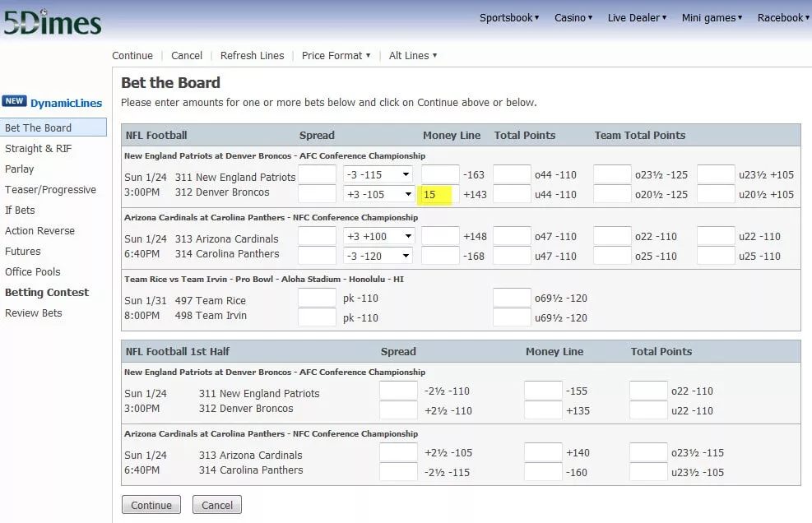The image size is (812, 523).
Task: Open the Mini games menu
Action: [712, 17]
